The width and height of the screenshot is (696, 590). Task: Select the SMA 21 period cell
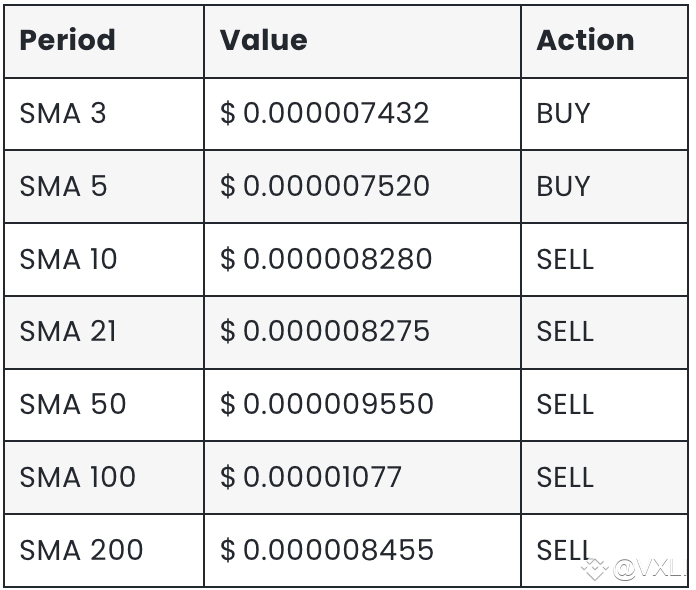click(68, 331)
